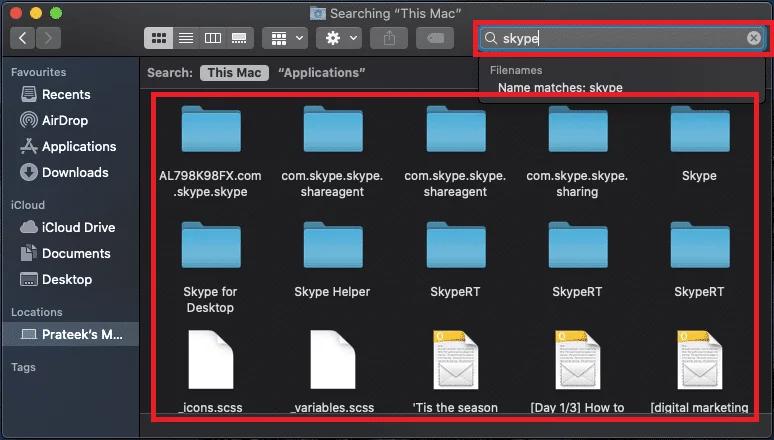
Task: Click the Edit Tags toolbar button
Action: 435,38
